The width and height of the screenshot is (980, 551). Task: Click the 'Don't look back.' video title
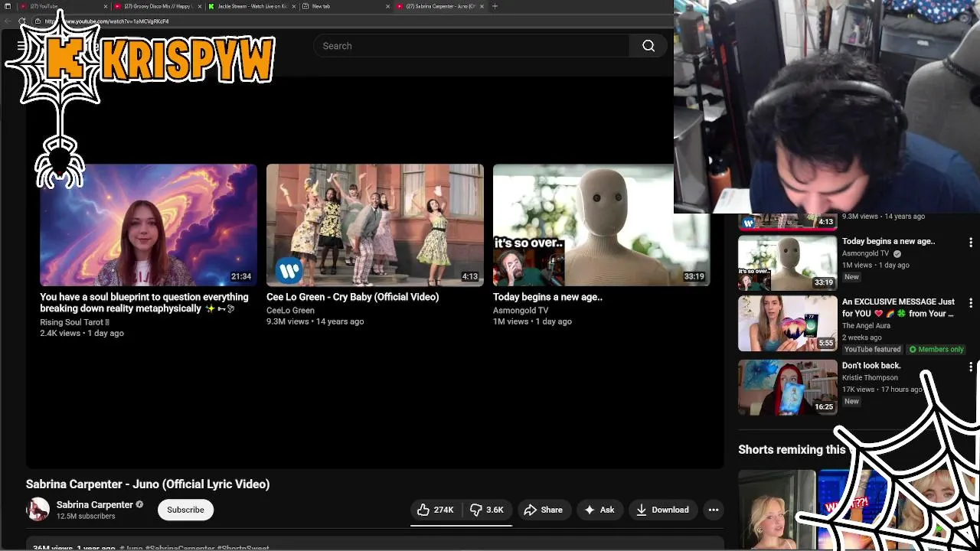871,366
